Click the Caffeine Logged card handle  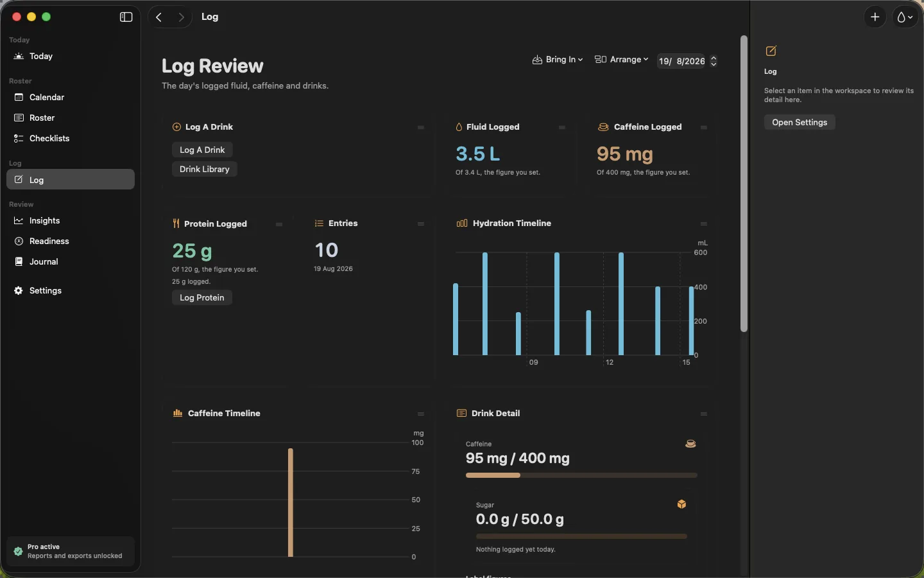tap(704, 128)
